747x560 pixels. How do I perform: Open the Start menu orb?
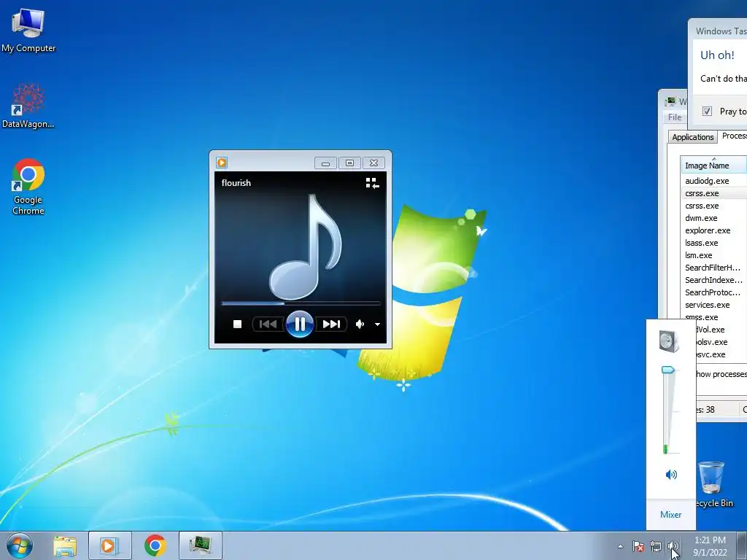(x=20, y=545)
